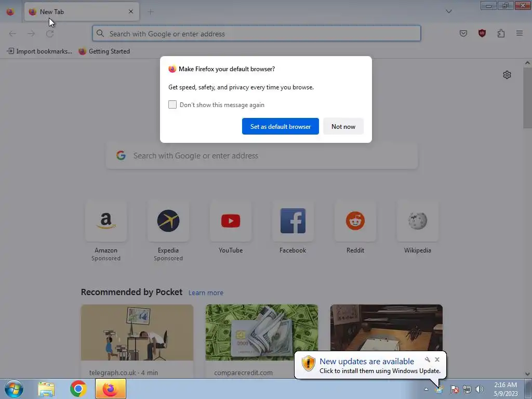This screenshot has height=399, width=532.
Task: Open uBlock Origin extension icon
Action: (482, 33)
